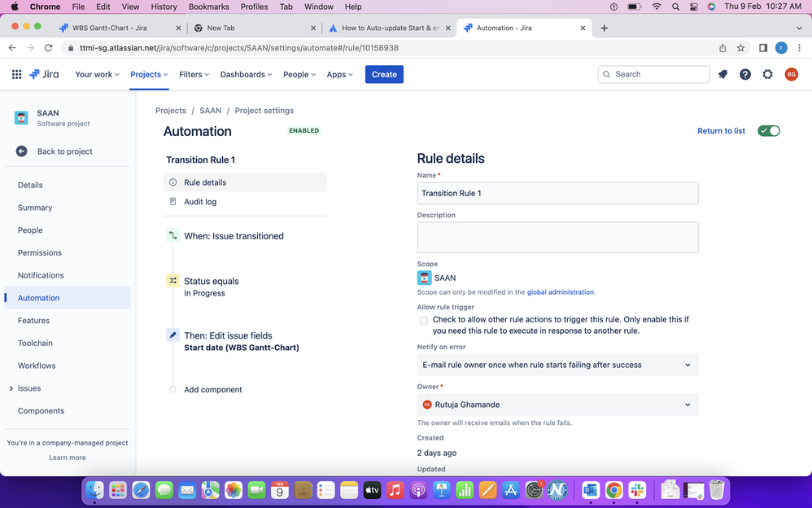Open the help question mark icon
812x508 pixels.
[744, 74]
